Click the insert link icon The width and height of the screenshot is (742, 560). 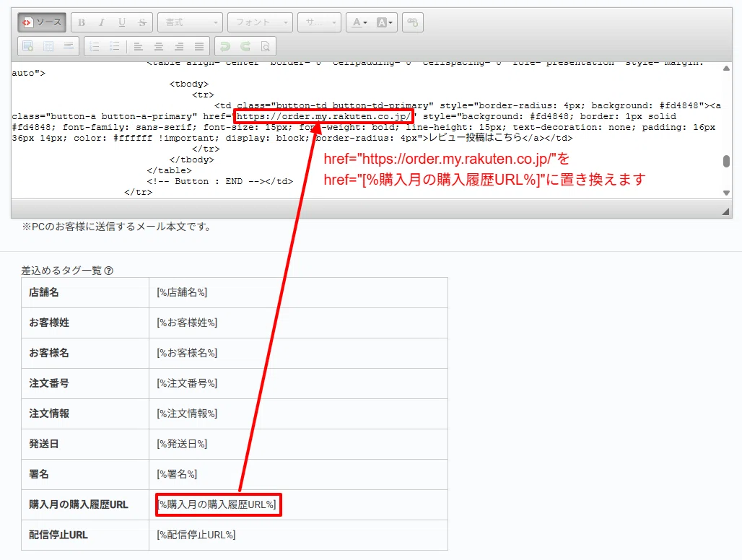pyautogui.click(x=413, y=22)
